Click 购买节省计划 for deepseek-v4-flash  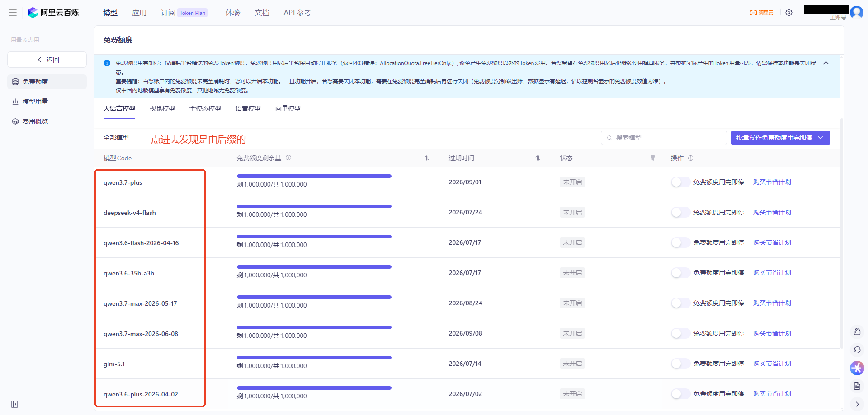point(772,212)
